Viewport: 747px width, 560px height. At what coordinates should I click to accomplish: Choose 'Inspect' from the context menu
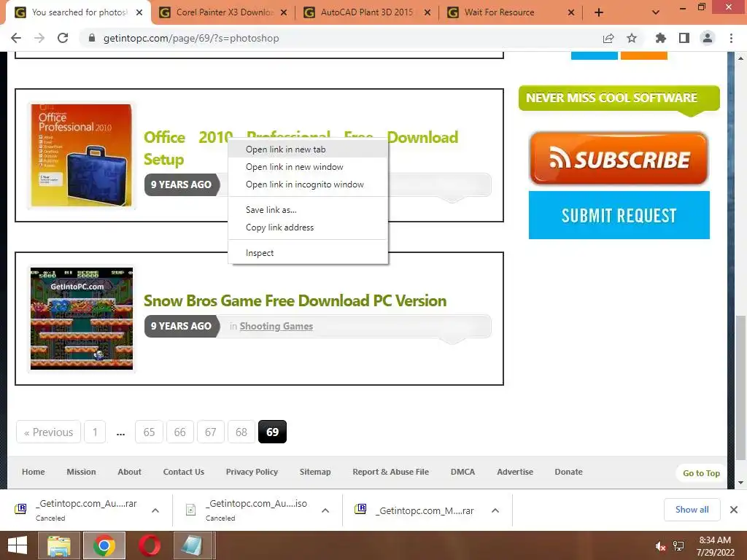[x=308, y=253]
